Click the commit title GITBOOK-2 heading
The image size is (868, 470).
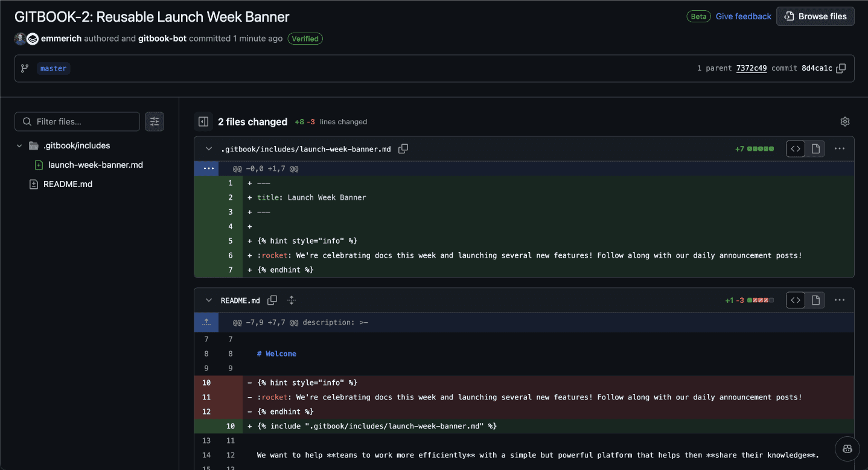[x=152, y=16]
